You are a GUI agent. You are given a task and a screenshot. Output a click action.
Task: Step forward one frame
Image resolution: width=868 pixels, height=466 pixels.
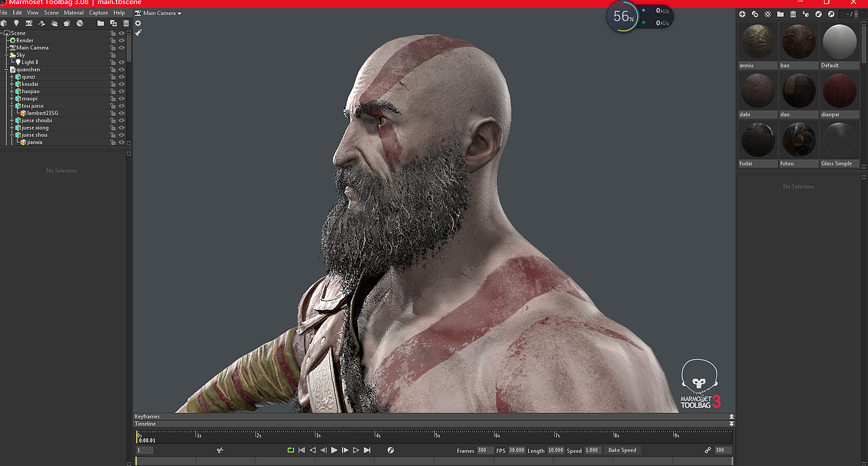pyautogui.click(x=345, y=450)
